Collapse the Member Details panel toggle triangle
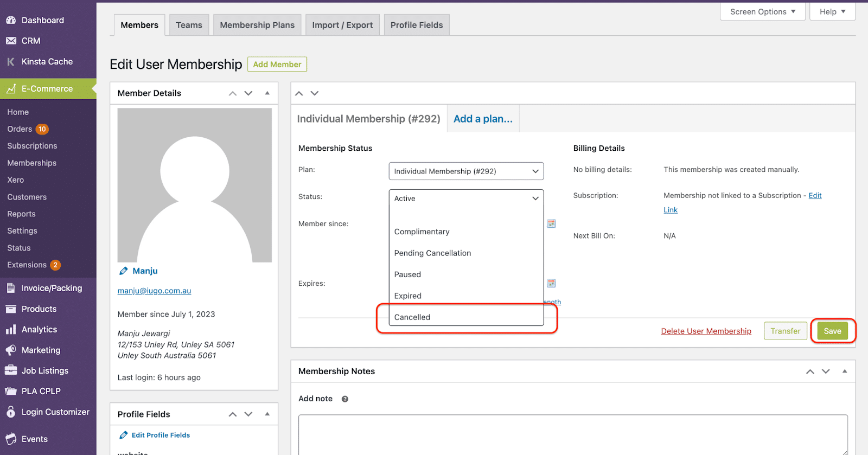This screenshot has width=868, height=455. point(267,93)
